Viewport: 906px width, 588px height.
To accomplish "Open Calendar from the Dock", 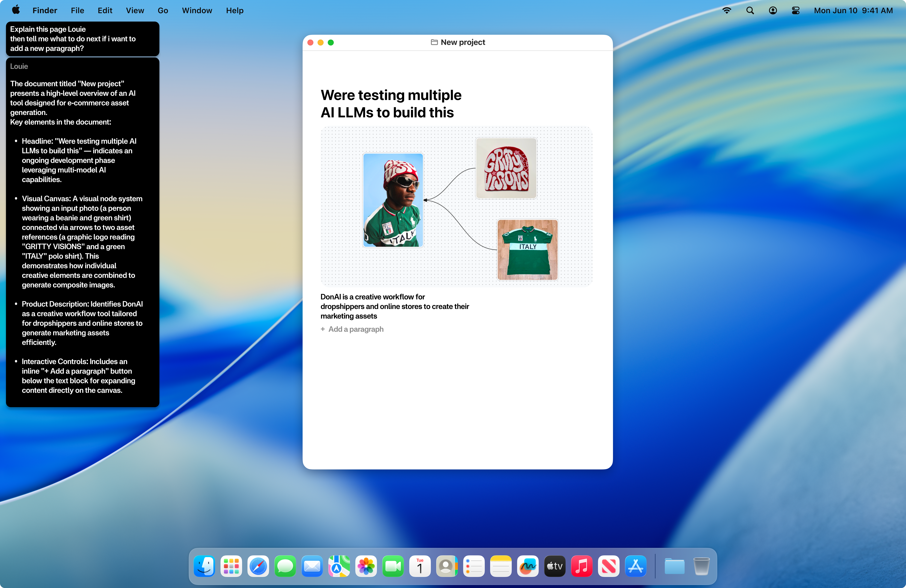I will click(x=420, y=566).
